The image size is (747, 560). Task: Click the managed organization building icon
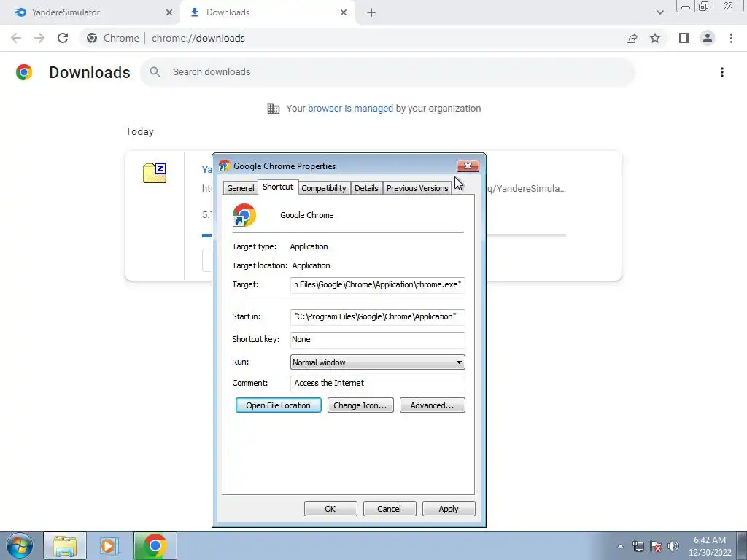pyautogui.click(x=274, y=109)
